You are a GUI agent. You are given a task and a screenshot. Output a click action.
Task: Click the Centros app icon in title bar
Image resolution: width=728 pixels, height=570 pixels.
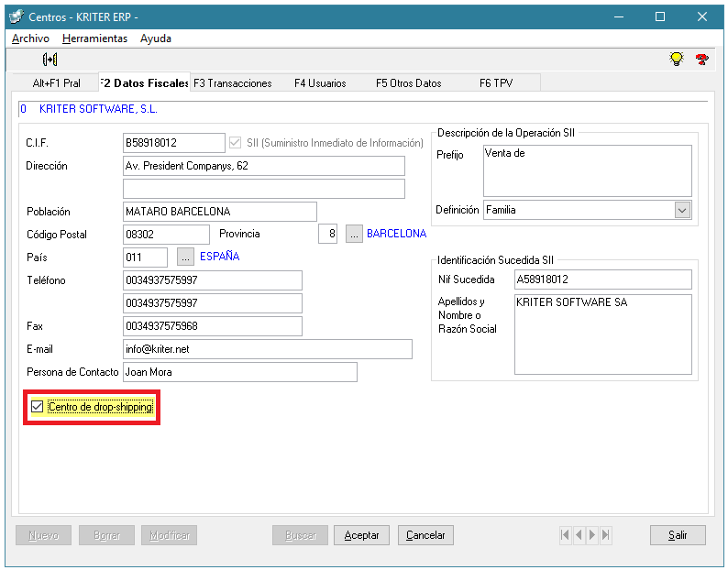[x=17, y=16]
